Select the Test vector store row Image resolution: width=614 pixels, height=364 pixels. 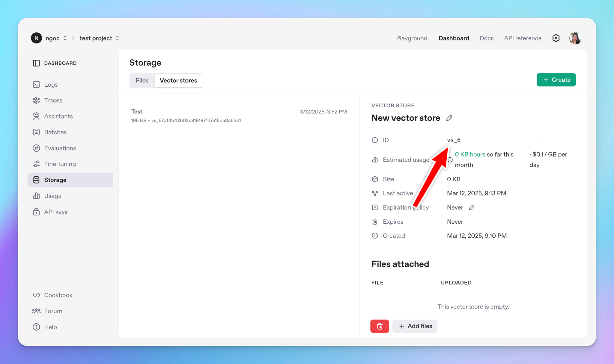coord(239,116)
